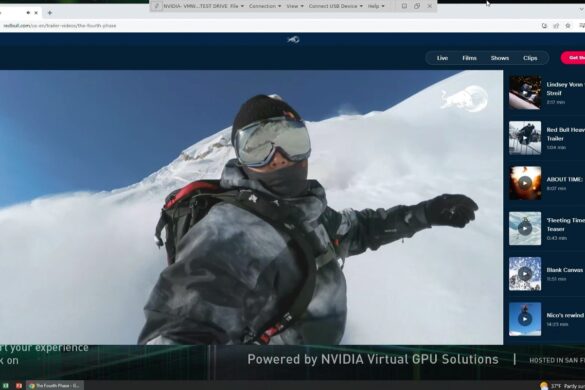Screen dimensions: 585x390
Task: Close the current browser tab
Action: 36,13
